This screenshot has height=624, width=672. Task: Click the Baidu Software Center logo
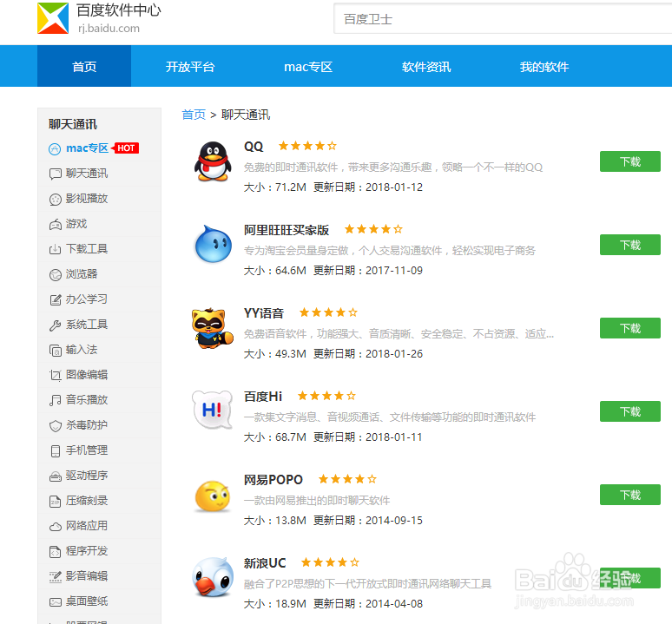pyautogui.click(x=53, y=18)
